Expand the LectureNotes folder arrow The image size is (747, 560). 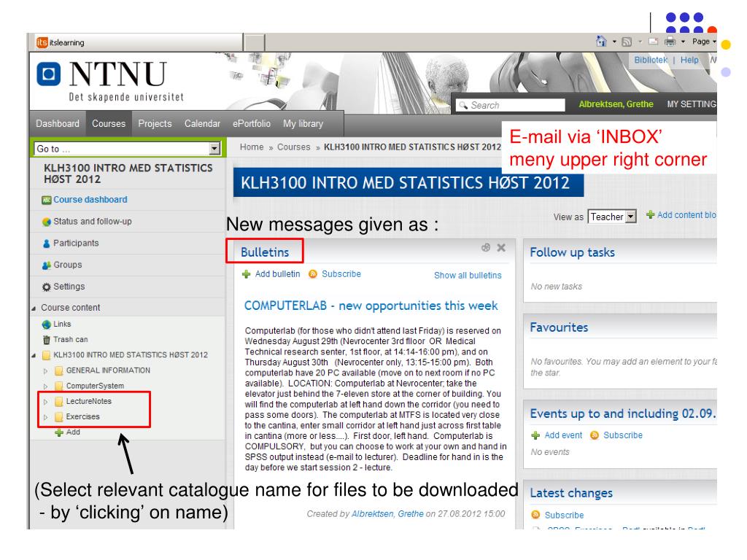click(x=46, y=402)
